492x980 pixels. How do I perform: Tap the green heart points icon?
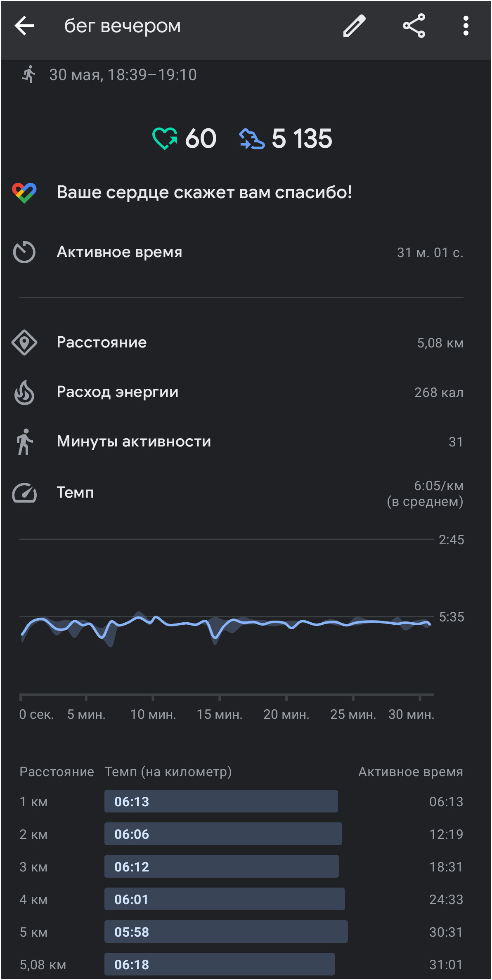point(165,138)
